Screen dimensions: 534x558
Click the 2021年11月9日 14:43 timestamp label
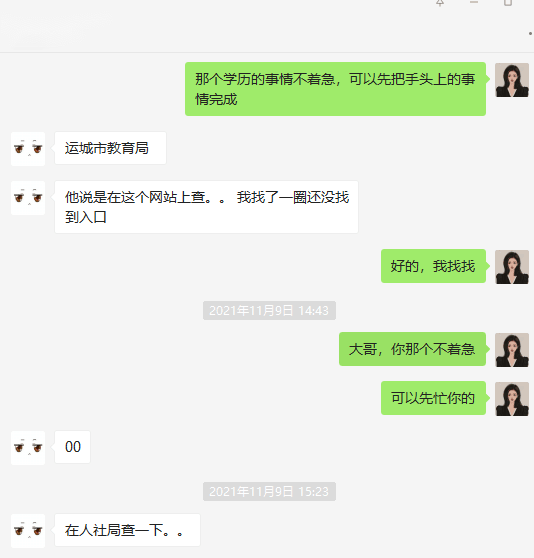tap(269, 311)
